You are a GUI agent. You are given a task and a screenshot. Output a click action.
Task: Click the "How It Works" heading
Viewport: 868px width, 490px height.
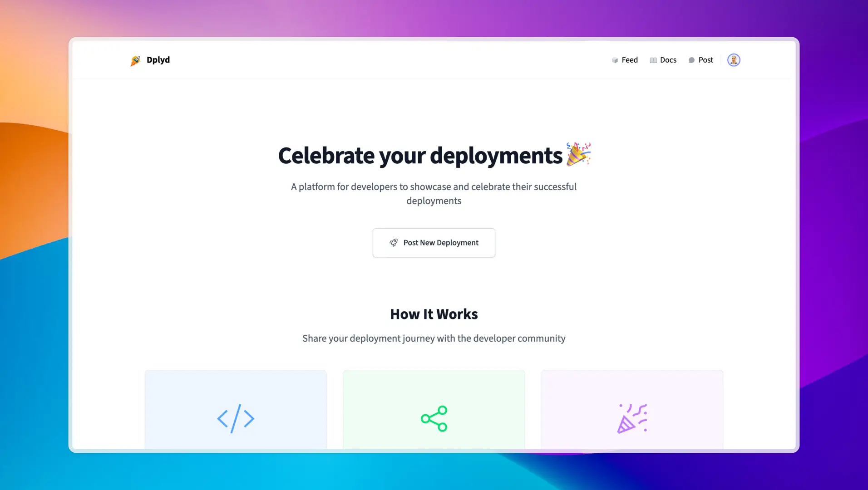[434, 314]
